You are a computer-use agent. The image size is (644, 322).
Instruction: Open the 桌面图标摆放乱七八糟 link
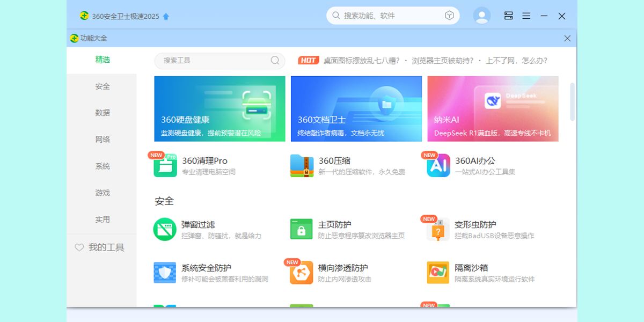361,61
